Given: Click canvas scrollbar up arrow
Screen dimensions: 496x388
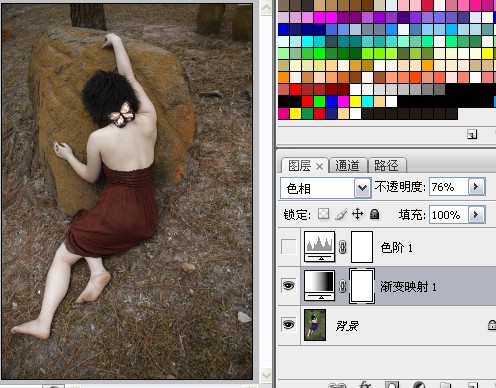Looking at the screenshot, I should tap(266, 7).
